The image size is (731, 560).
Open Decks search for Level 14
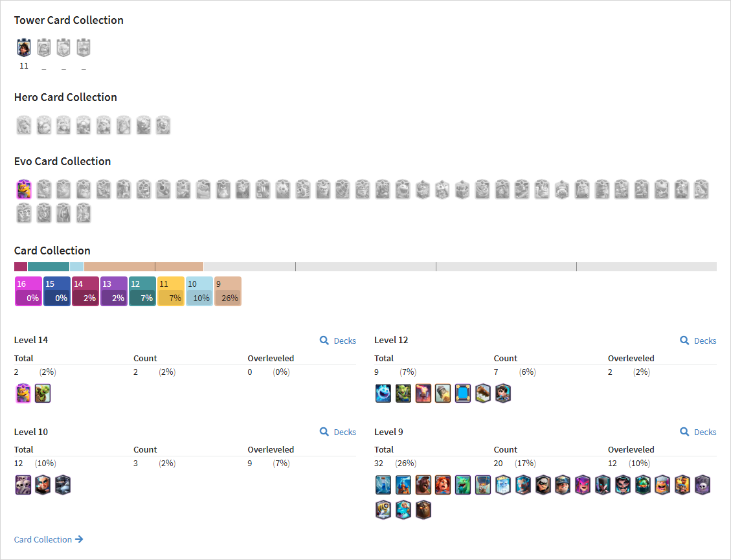(338, 341)
